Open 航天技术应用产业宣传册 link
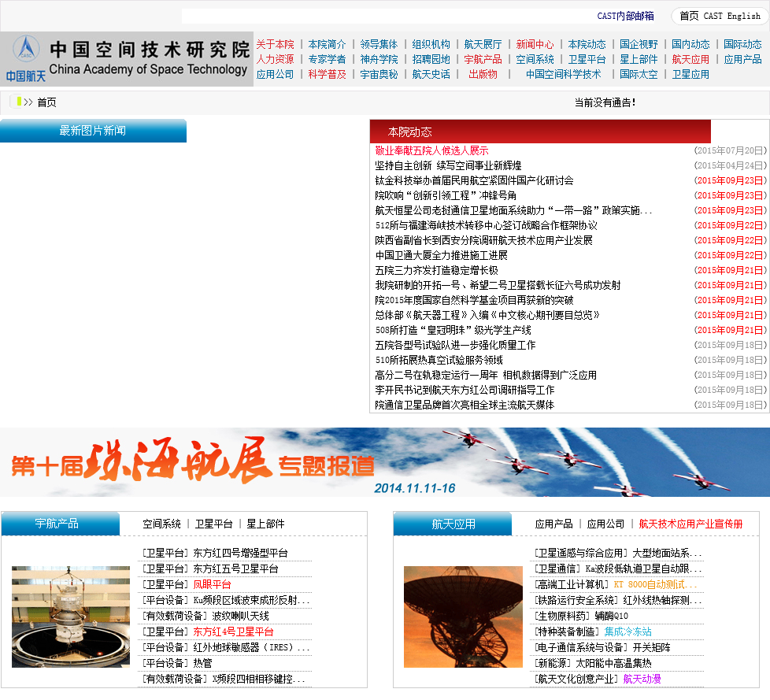Image resolution: width=770 pixels, height=700 pixels. click(690, 524)
